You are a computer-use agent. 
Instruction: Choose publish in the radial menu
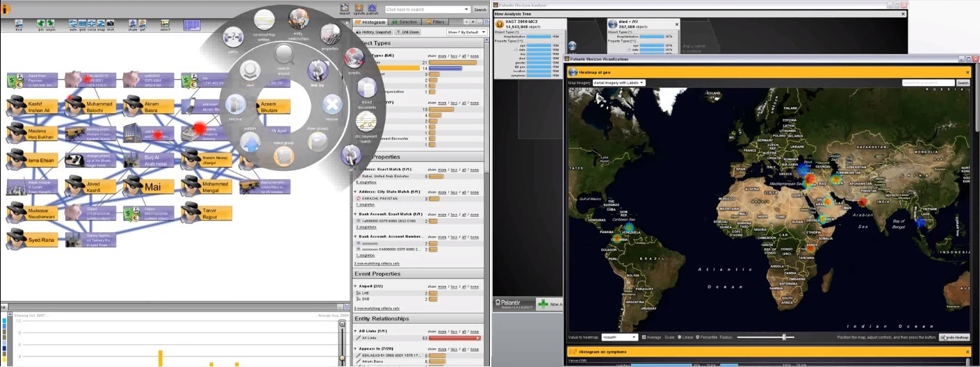click(x=250, y=142)
